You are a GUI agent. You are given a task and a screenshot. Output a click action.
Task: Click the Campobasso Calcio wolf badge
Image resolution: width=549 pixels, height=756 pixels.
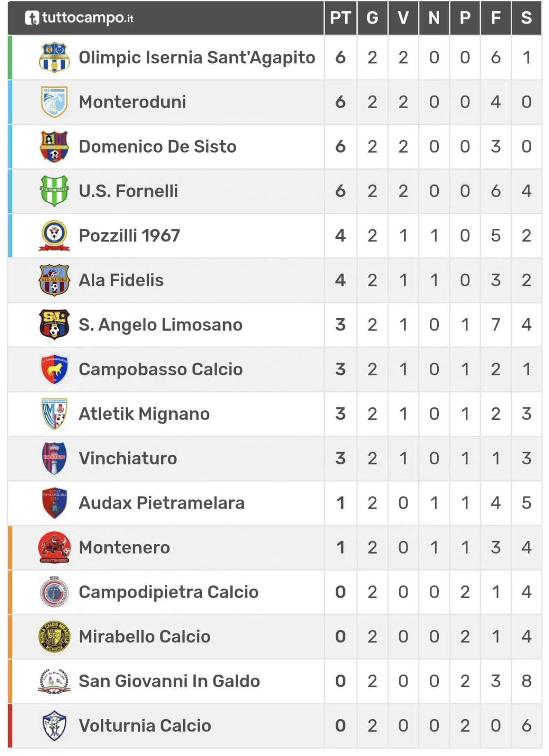pyautogui.click(x=54, y=369)
